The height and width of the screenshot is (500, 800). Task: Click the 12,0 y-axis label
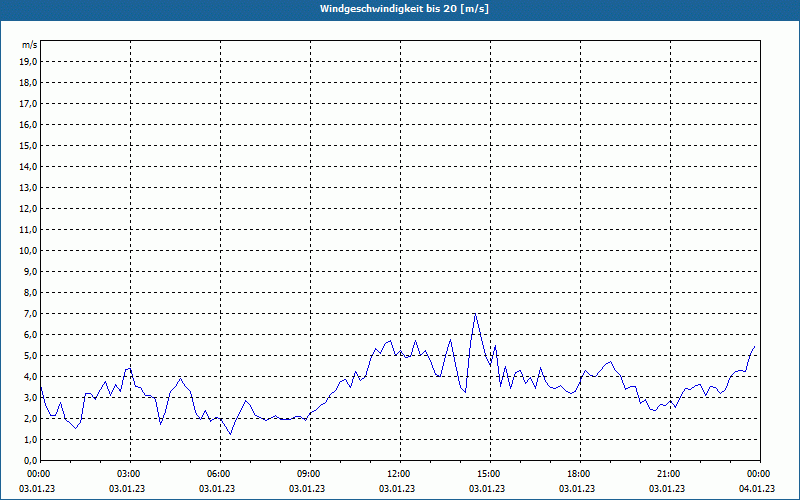coord(30,209)
